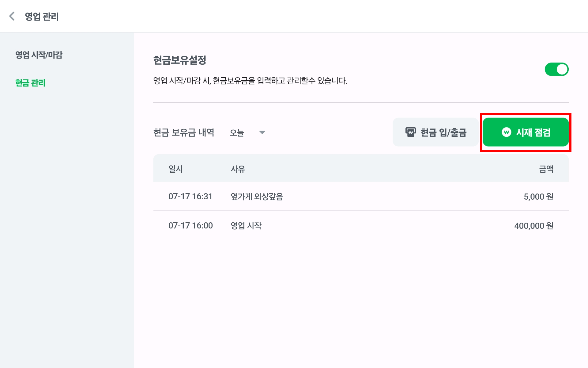Viewport: 588px width, 368px height.
Task: Click the 07-17 16:00 timestamp
Action: point(190,226)
